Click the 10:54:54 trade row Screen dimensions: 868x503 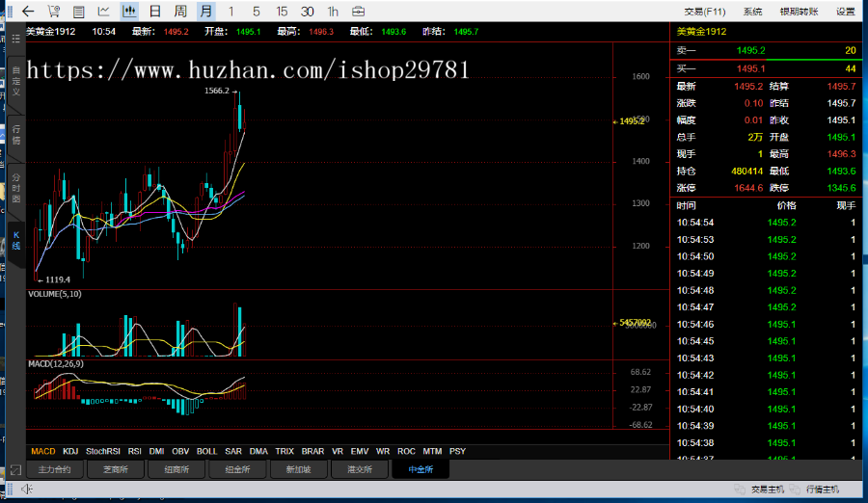click(766, 223)
